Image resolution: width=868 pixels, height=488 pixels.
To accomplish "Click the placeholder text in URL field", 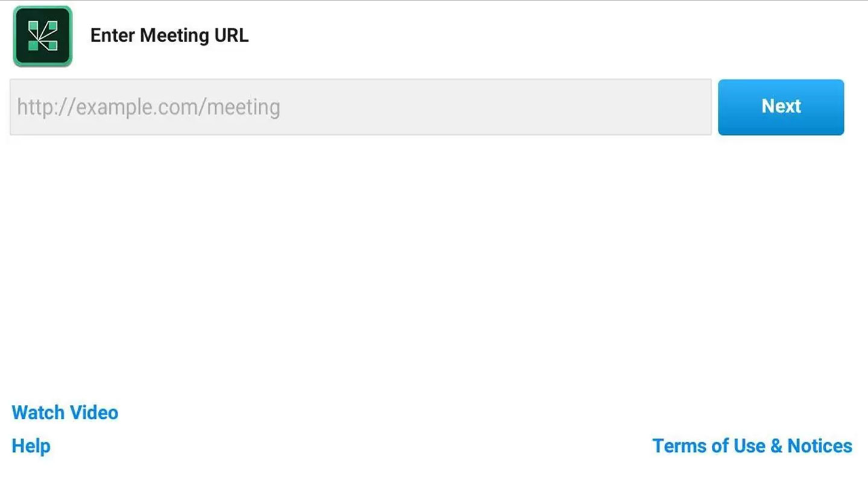I will (148, 107).
